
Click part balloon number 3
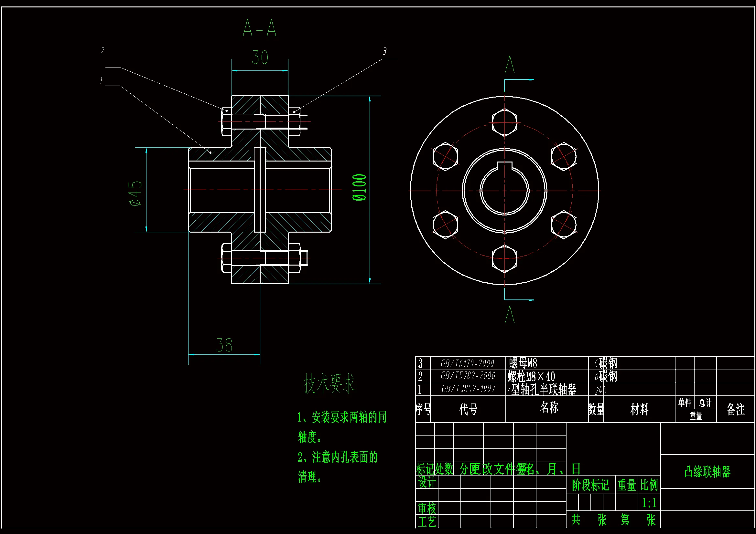click(x=384, y=51)
